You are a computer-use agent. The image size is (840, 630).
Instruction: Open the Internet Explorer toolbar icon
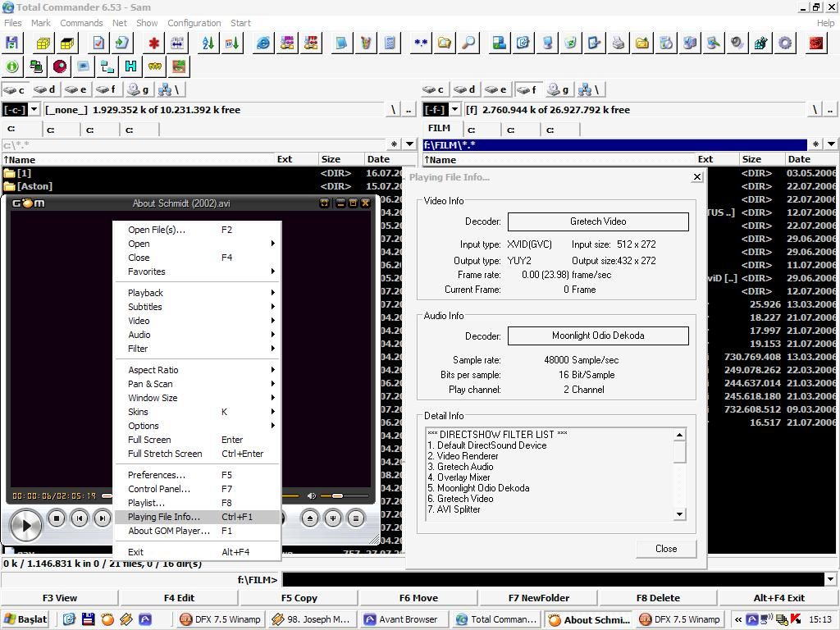tap(263, 43)
